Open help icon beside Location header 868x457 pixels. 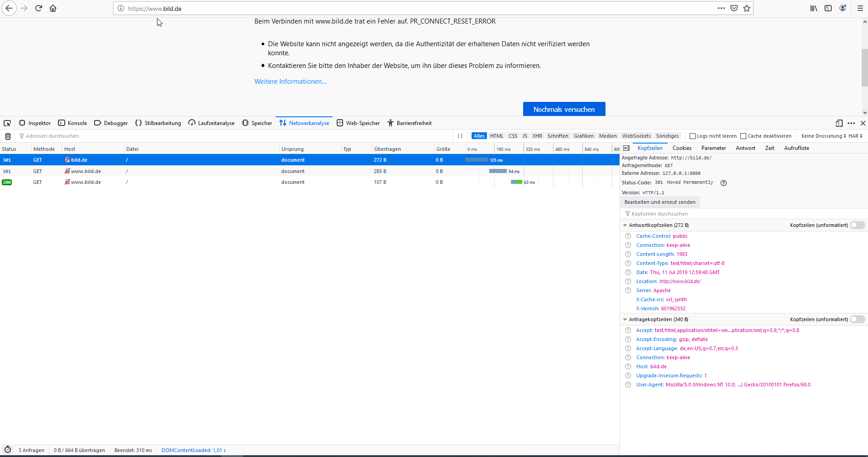pos(628,281)
